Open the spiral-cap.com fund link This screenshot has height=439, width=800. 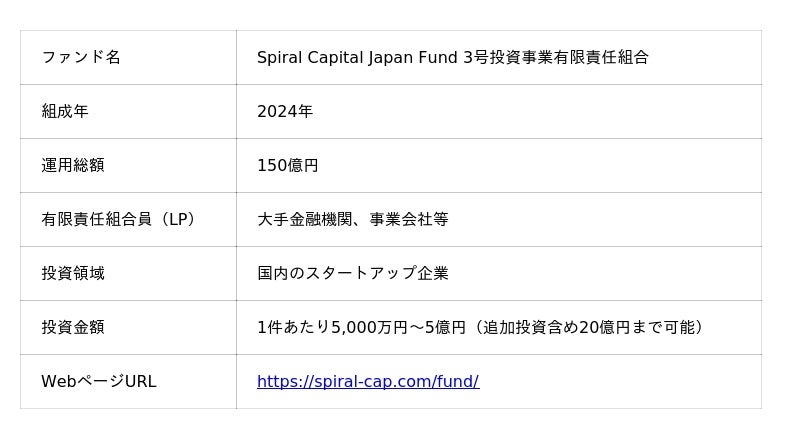pos(367,381)
